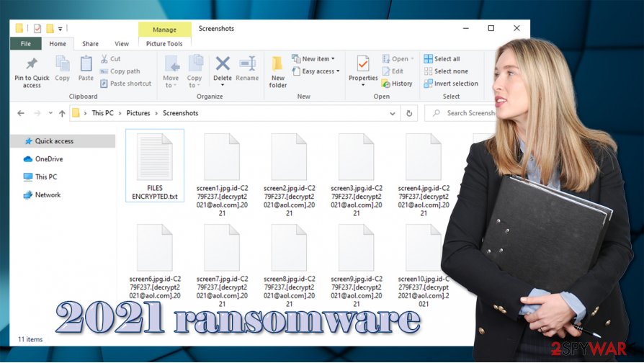
Task: Select the screen7.jpg encrypted file
Action: [x=222, y=265]
